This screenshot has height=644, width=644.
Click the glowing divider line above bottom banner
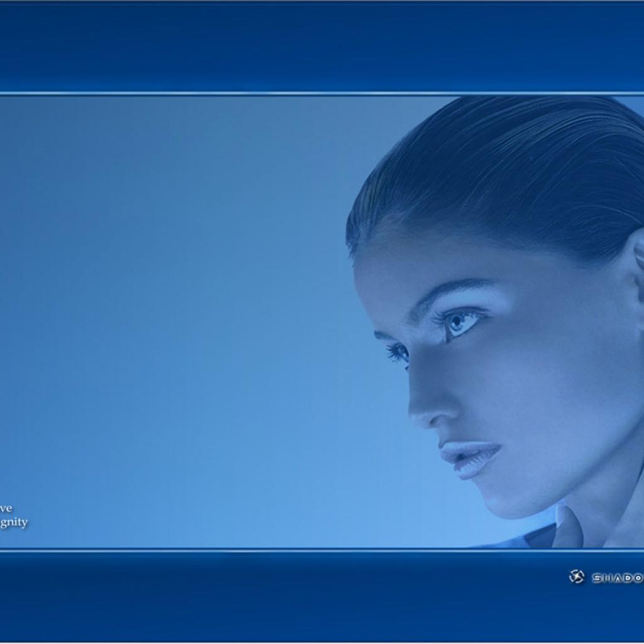252,550
